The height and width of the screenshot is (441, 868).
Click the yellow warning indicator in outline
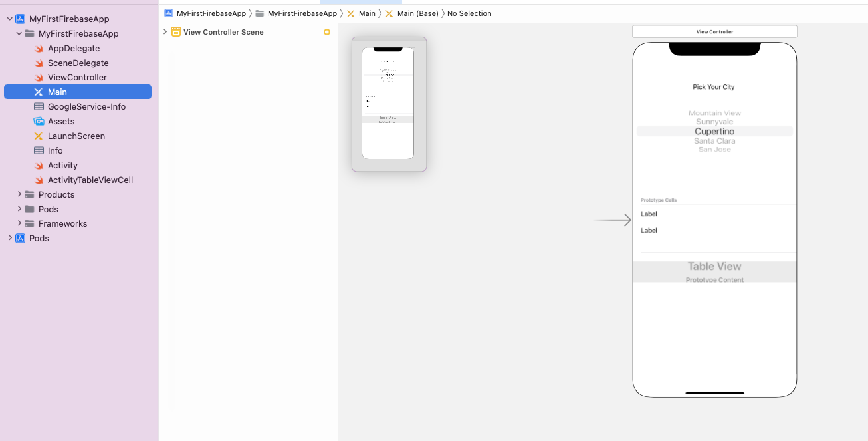coord(327,32)
